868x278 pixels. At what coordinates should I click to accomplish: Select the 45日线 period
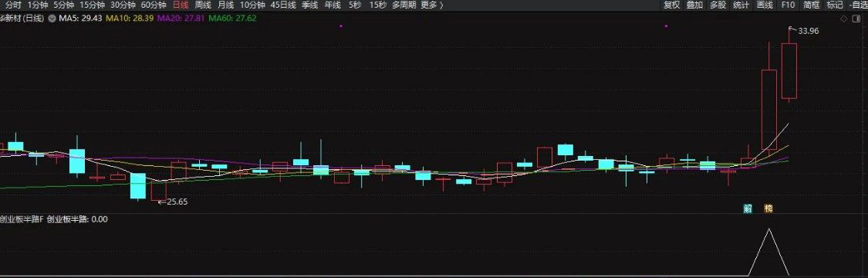(x=283, y=5)
